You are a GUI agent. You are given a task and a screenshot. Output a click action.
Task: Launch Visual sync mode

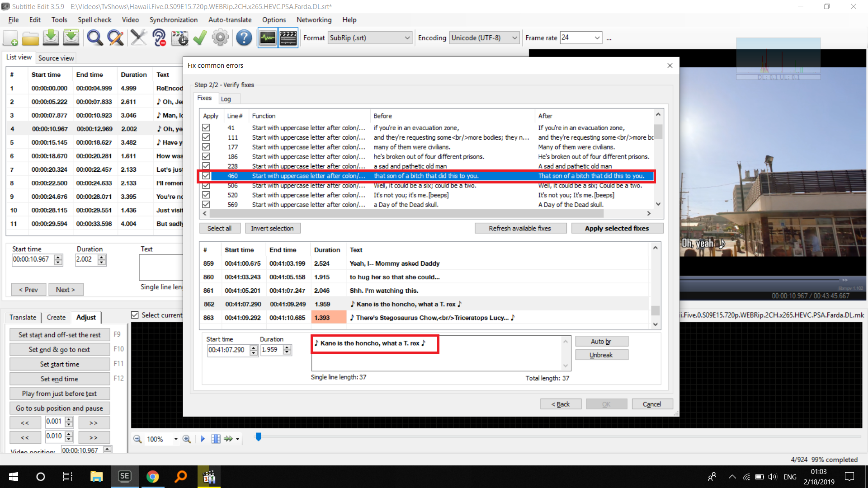tap(179, 38)
